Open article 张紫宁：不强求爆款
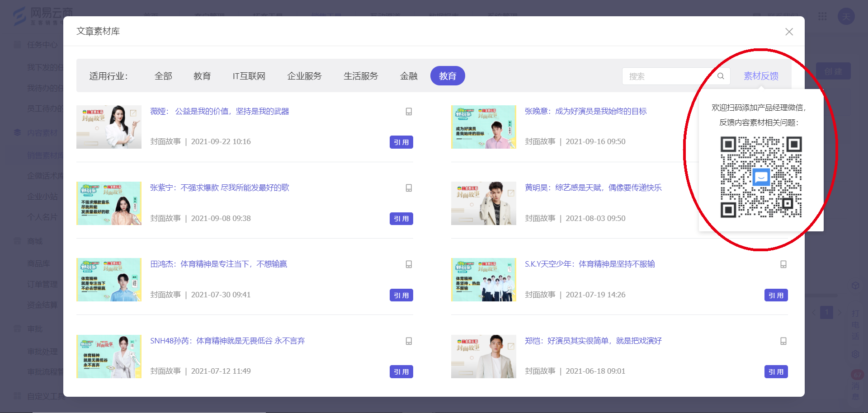This screenshot has height=413, width=868. point(220,188)
